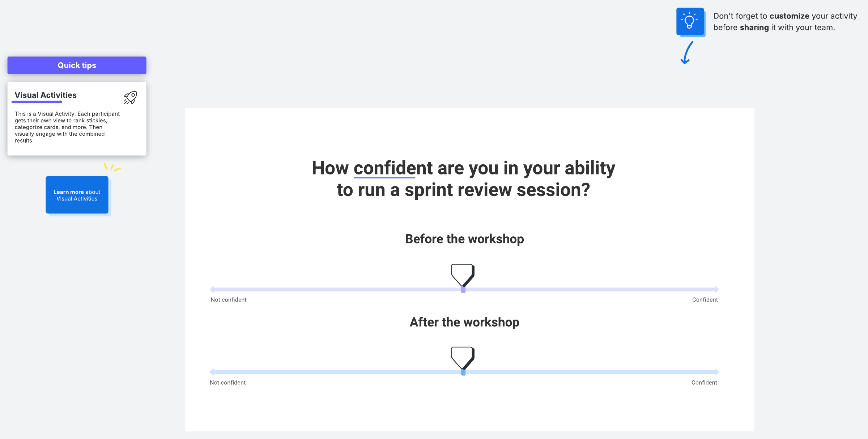Select the "Before the workshop" heading
Viewport: 868px width, 439px height.
464,239
